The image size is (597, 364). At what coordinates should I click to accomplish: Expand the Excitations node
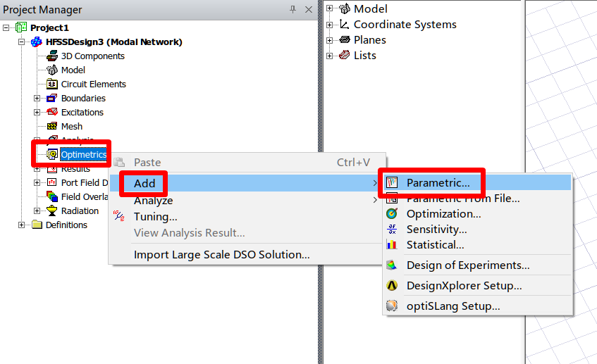coord(37,112)
